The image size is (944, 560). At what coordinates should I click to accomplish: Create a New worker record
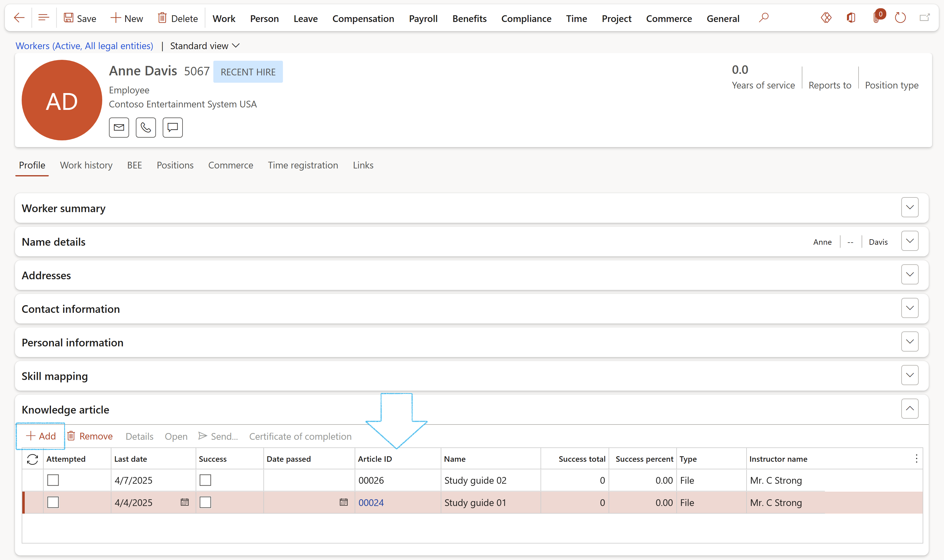click(126, 18)
